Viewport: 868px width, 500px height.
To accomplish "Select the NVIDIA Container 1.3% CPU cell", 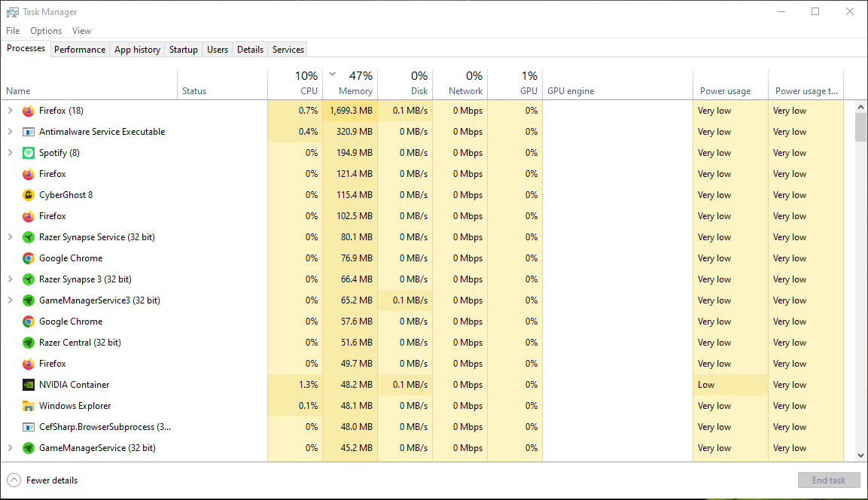I will point(295,385).
